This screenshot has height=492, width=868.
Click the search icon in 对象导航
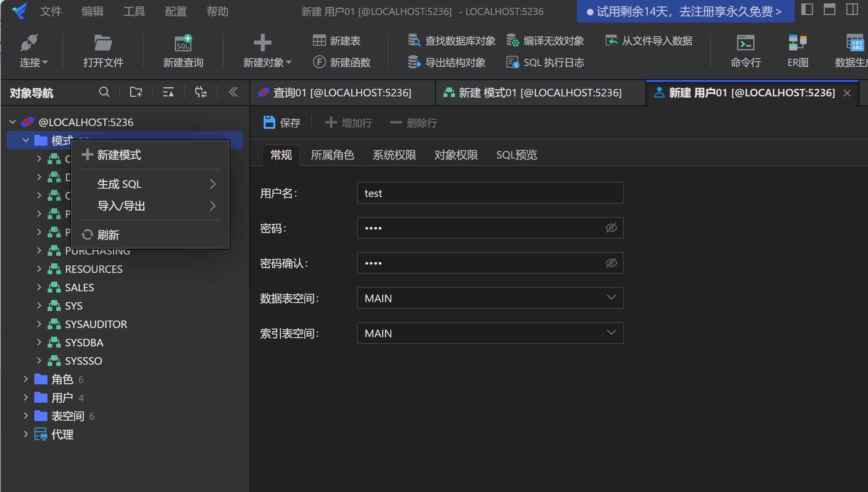(104, 92)
